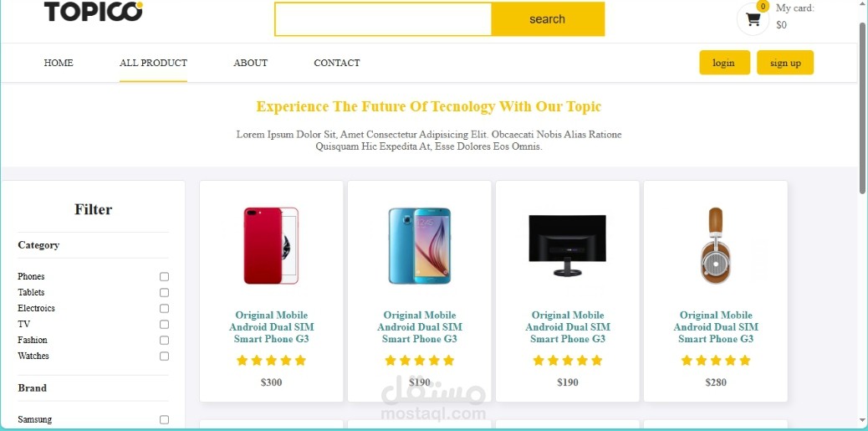The image size is (868, 431).
Task: Click the TOPICO logo
Action: click(93, 11)
